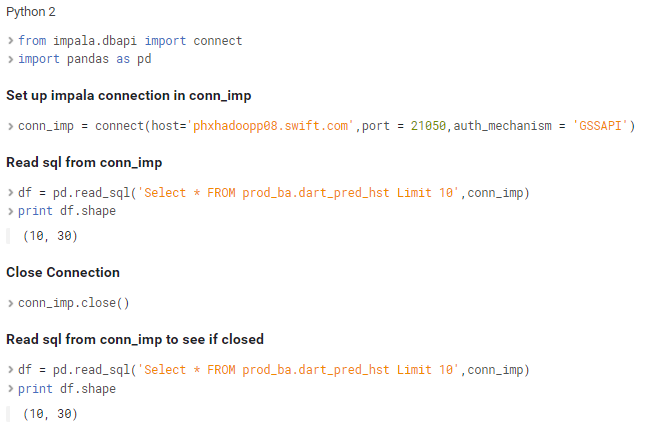645x425 pixels.
Task: Select the "Read sql from conn_imp" heading
Action: (x=84, y=162)
